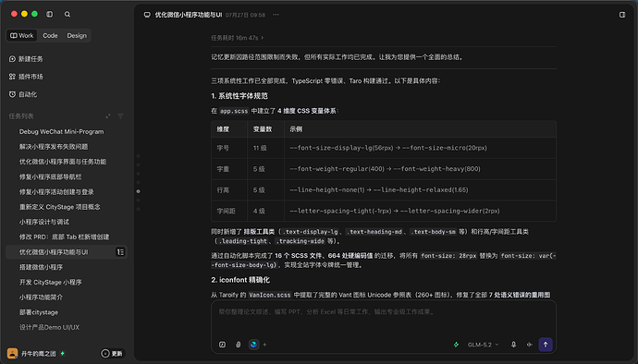Open task list filter icon
Viewport: 638px width, 364px height.
pyautogui.click(x=120, y=116)
